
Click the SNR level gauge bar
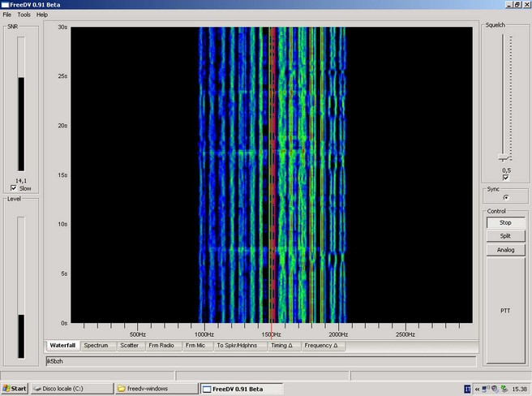click(x=21, y=104)
